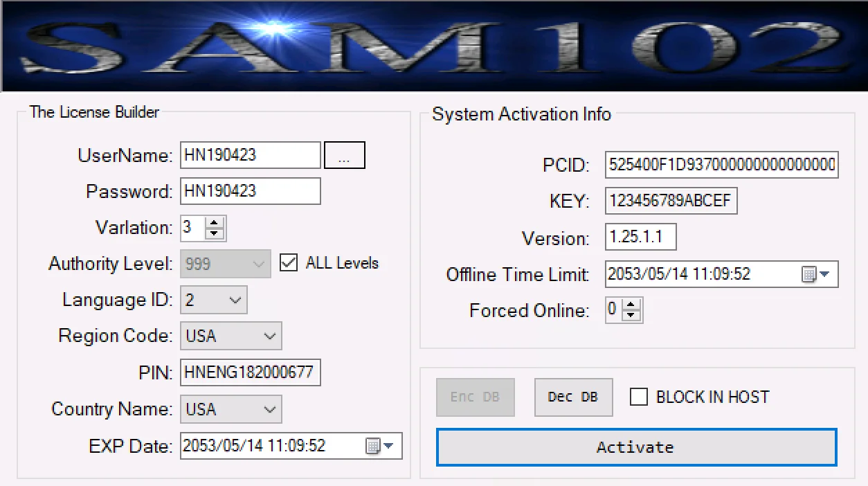Click the browse ellipsis button beside UserName

[x=345, y=156]
